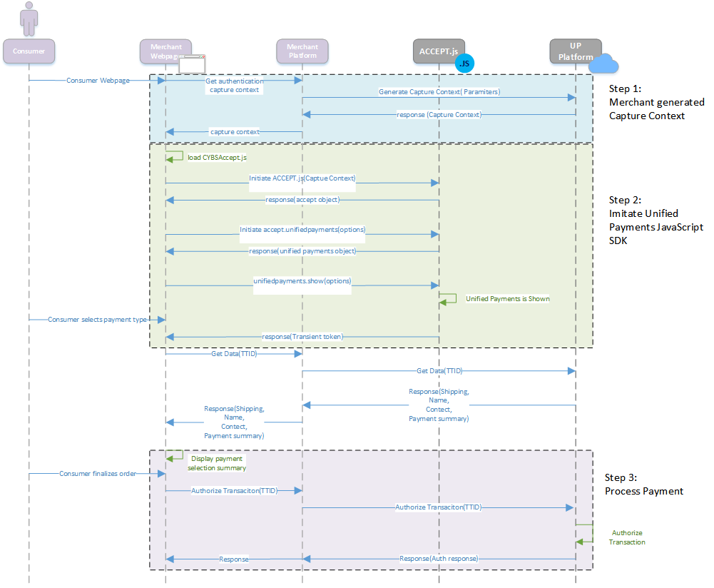Screen dimensions: 714x588
Task: Click 'Get authentication capture context' label
Action: (235, 85)
